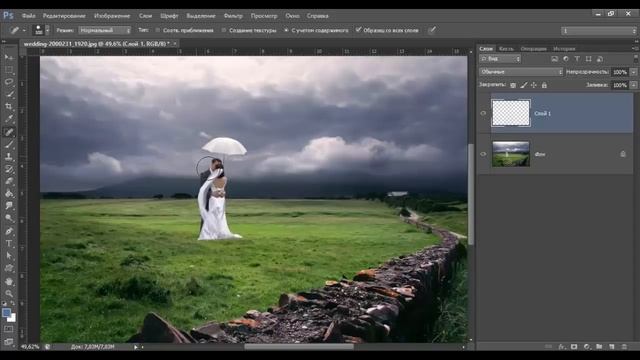The height and width of the screenshot is (360, 640).
Task: Select the Lasso tool
Action: [x=9, y=82]
